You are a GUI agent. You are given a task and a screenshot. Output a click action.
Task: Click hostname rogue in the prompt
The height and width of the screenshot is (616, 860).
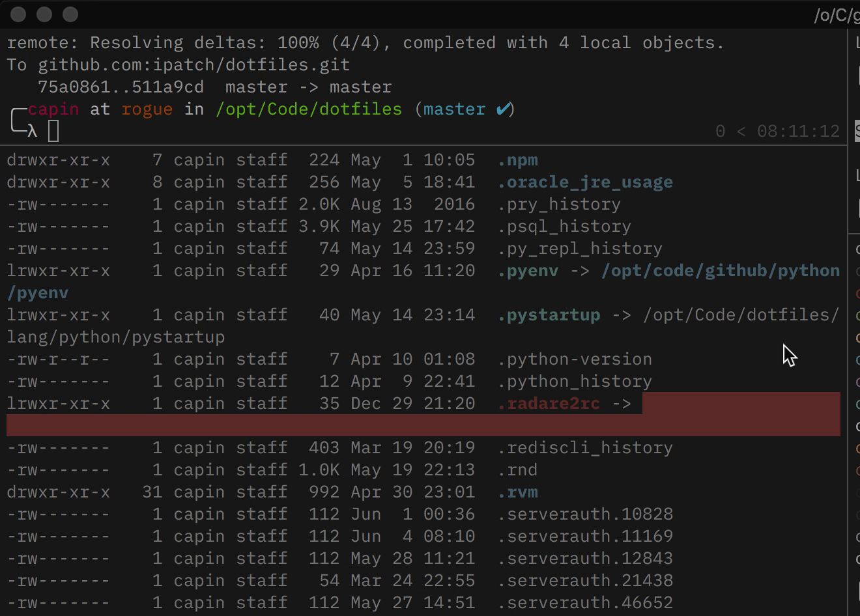click(x=147, y=109)
